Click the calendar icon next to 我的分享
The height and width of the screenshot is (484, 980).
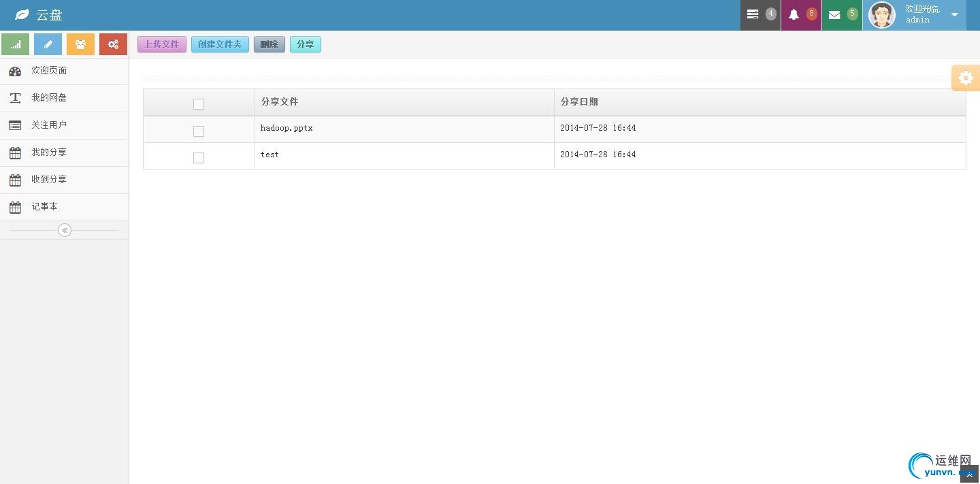(15, 152)
